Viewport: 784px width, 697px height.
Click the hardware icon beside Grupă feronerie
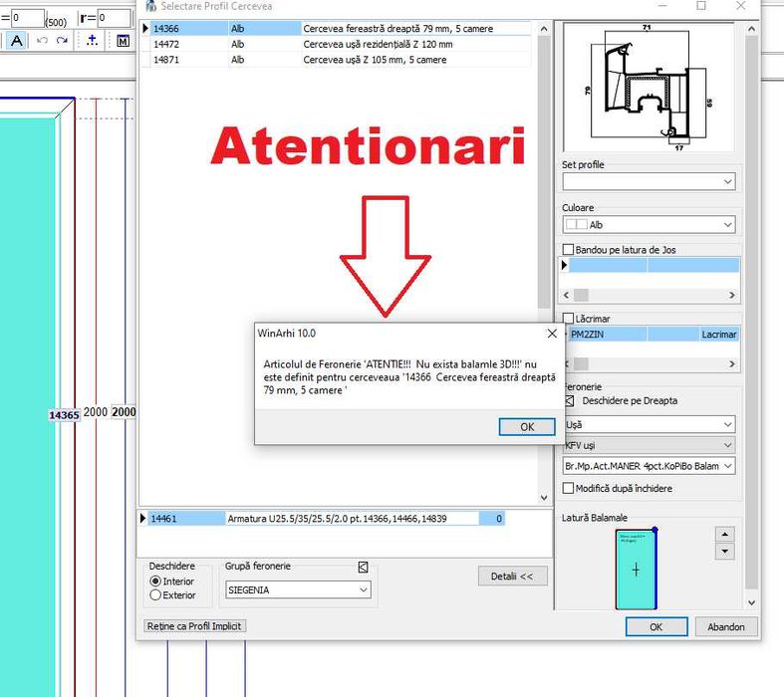click(364, 567)
